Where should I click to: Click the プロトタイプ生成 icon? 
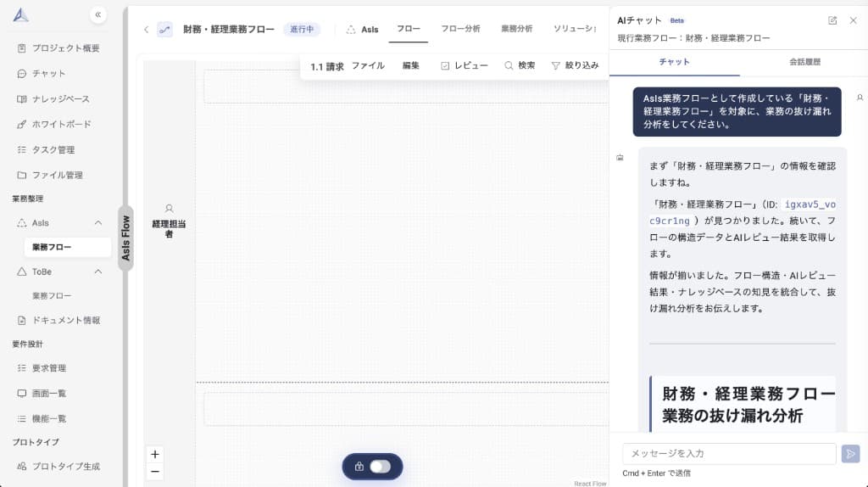point(21,467)
